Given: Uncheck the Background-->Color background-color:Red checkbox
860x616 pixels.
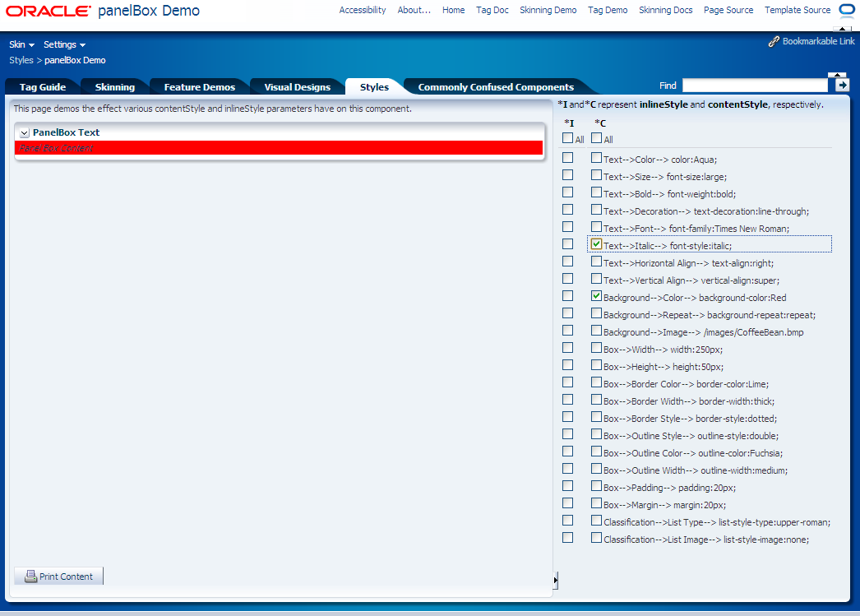Looking at the screenshot, I should tap(596, 295).
